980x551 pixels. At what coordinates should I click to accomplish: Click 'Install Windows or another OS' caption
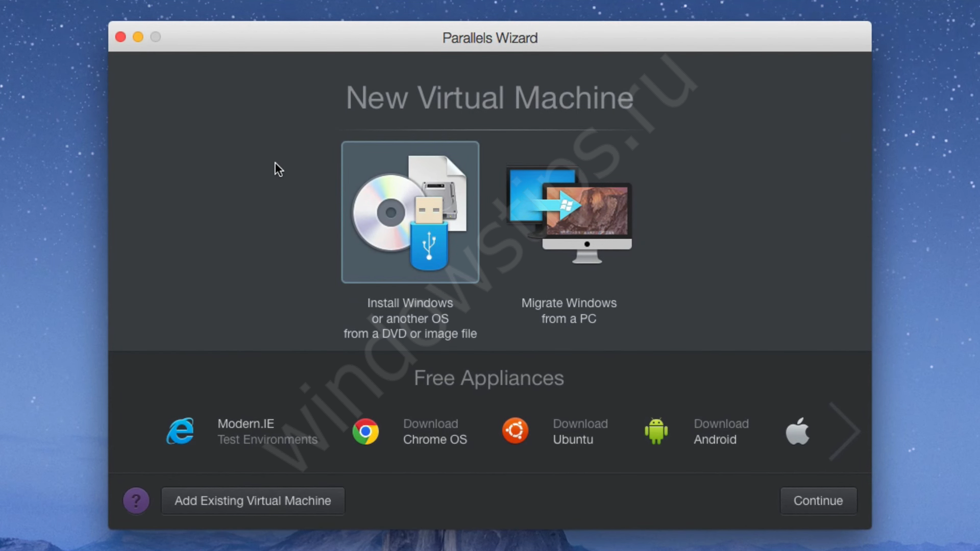pos(410,318)
